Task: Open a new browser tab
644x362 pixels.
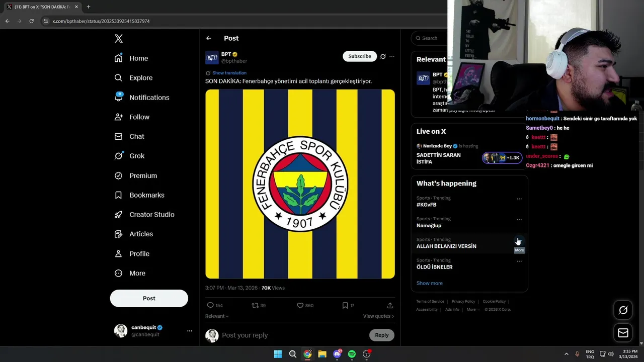Action: click(x=89, y=7)
